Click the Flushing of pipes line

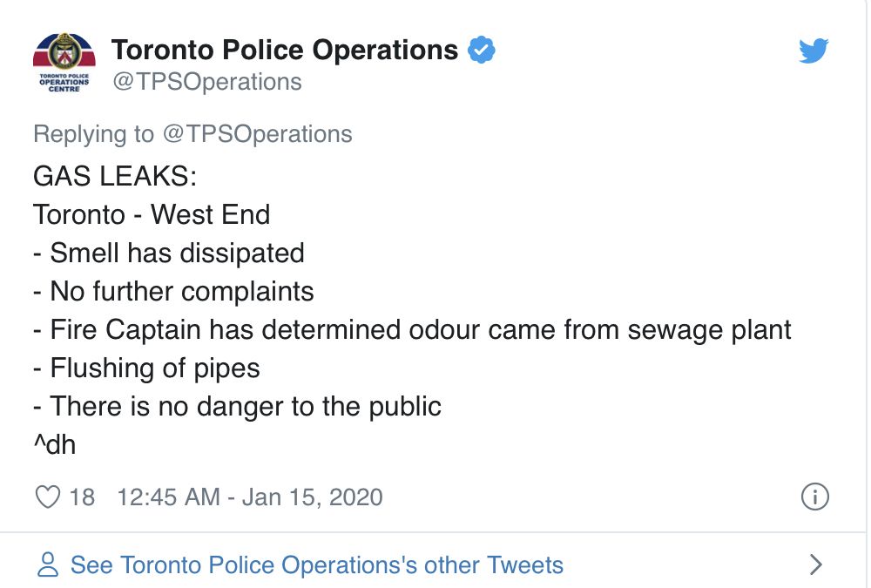(x=146, y=368)
